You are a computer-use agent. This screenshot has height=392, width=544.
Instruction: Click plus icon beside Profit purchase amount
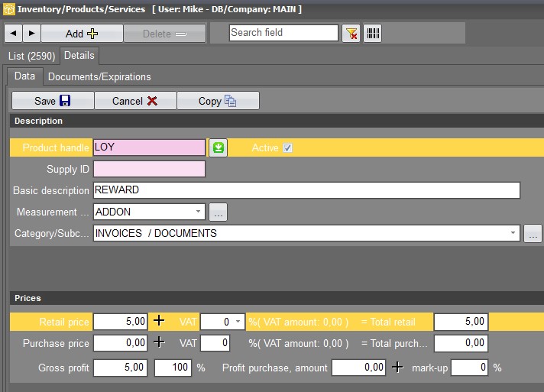[397, 367]
